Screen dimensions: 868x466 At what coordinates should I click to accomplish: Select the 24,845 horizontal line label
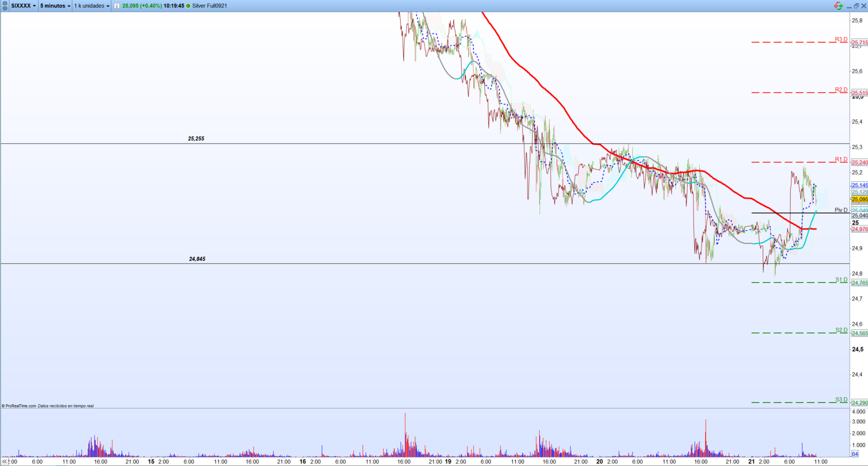coord(197,259)
